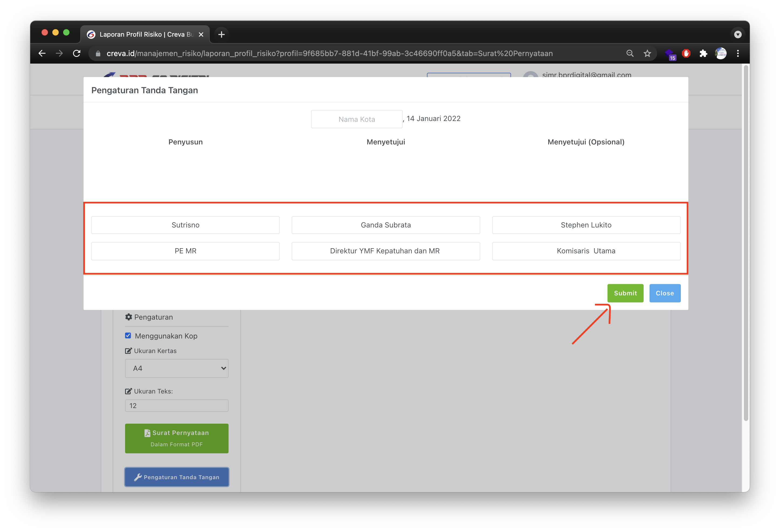This screenshot has width=780, height=532.
Task: Click the Nama Kota input field
Action: point(356,119)
